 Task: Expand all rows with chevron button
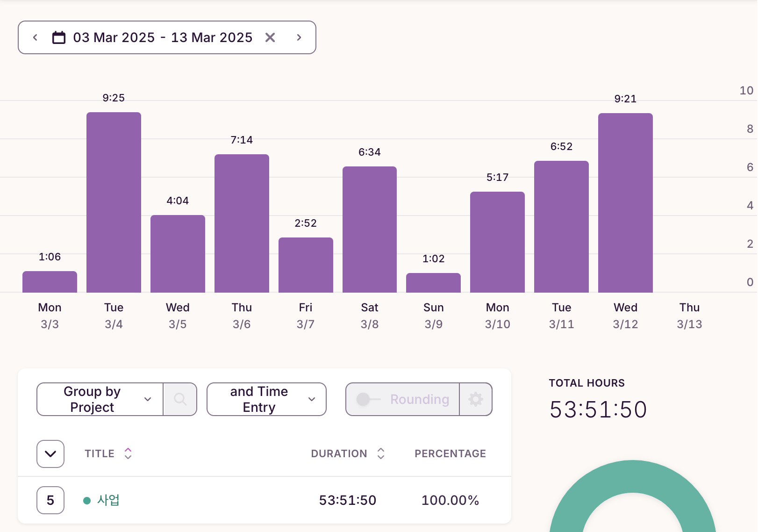[50, 453]
